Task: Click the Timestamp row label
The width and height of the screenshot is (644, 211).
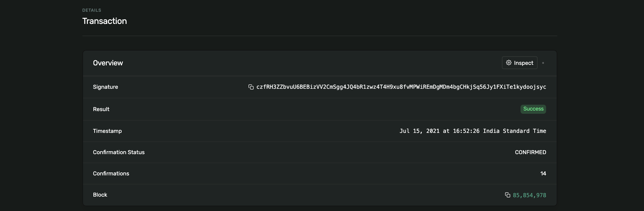Action: click(x=107, y=131)
